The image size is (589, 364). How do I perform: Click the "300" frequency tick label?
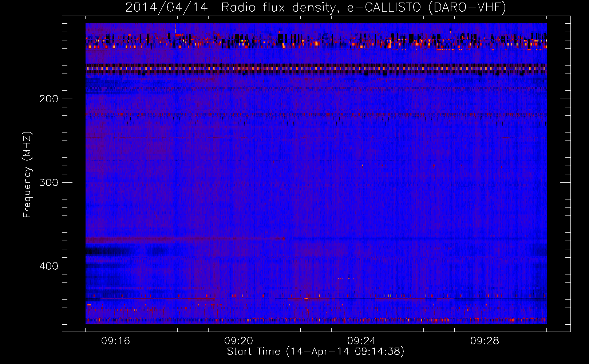pyautogui.click(x=49, y=182)
